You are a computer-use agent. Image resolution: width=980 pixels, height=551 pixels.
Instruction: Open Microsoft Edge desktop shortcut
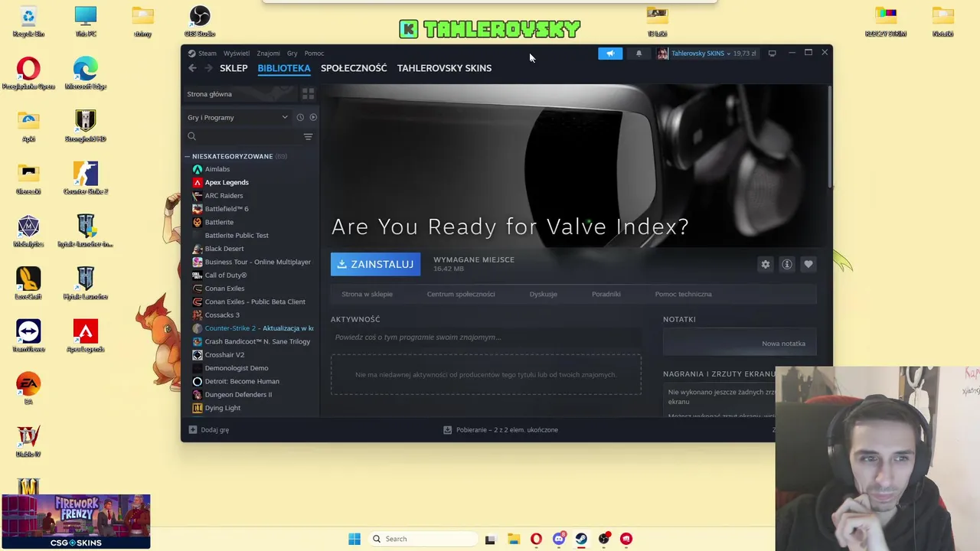[85, 73]
